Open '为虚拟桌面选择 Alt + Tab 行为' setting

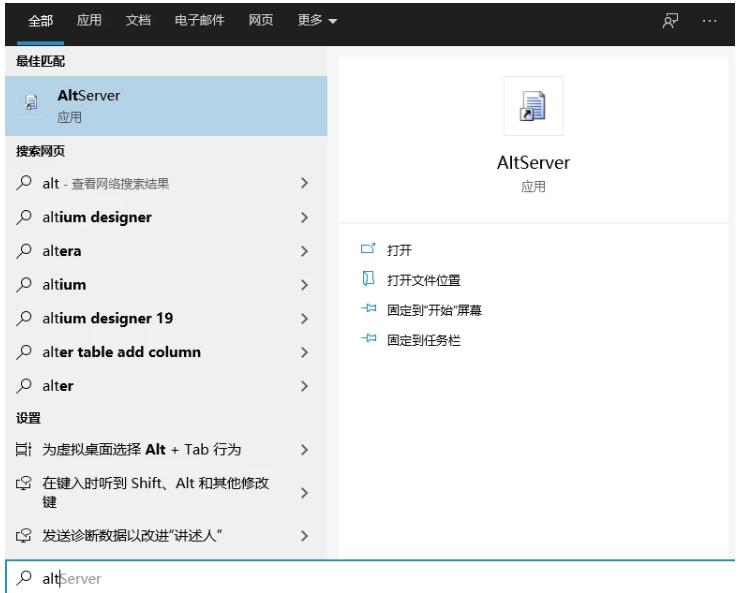coord(142,450)
